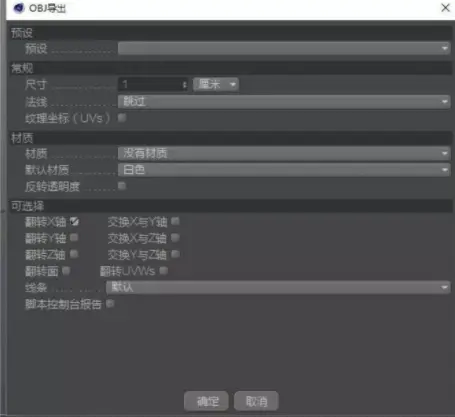The width and height of the screenshot is (455, 417).
Task: Open the 默认材质 dropdown showing 白色
Action: (284, 170)
